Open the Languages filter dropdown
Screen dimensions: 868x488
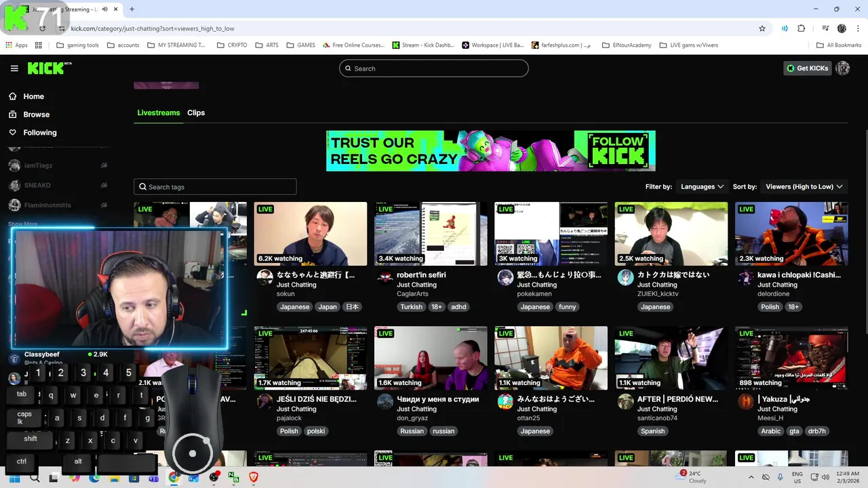[702, 186]
